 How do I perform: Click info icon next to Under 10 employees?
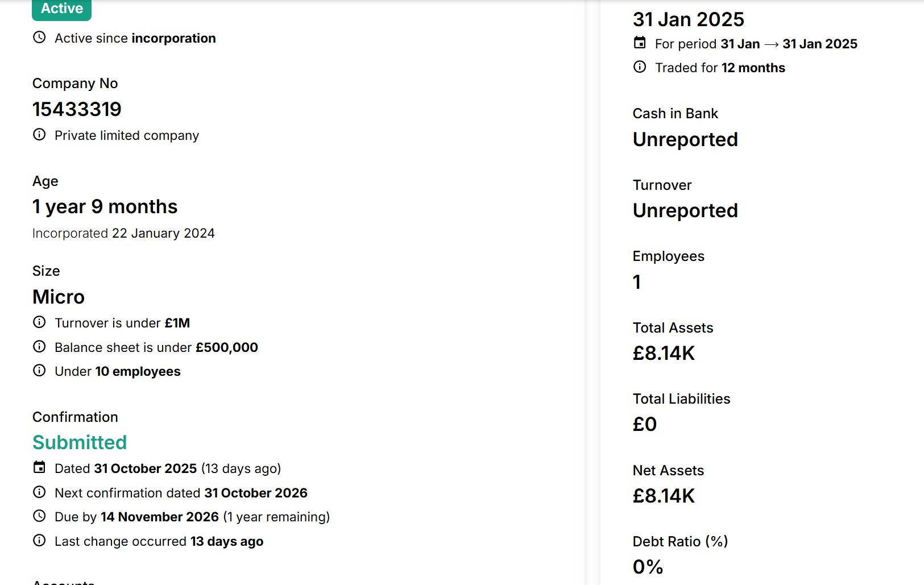click(x=39, y=371)
